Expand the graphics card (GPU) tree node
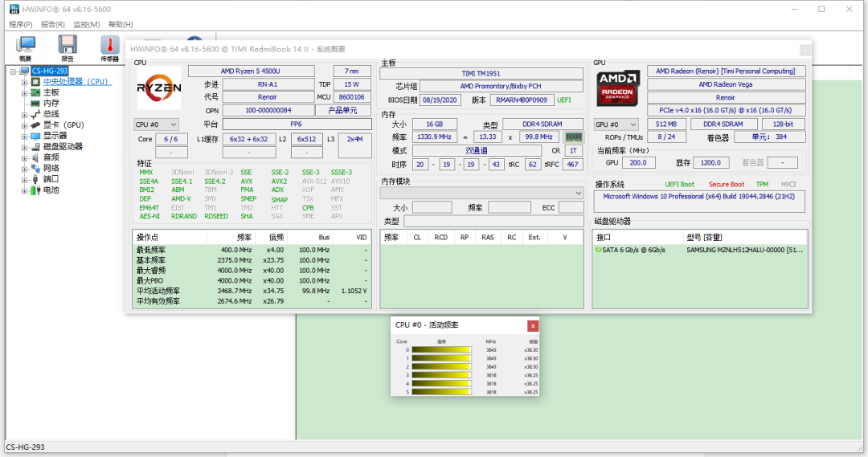 click(x=24, y=125)
